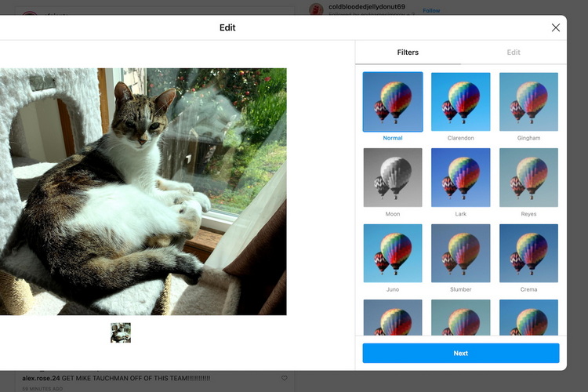Image resolution: width=588 pixels, height=392 pixels.
Task: Open coldbloodedjellydonut69 profile in background page
Action: pyautogui.click(x=367, y=7)
